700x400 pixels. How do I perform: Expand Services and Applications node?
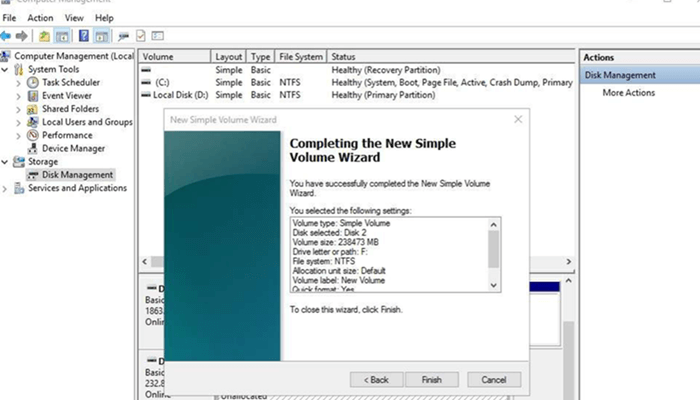coord(6,188)
